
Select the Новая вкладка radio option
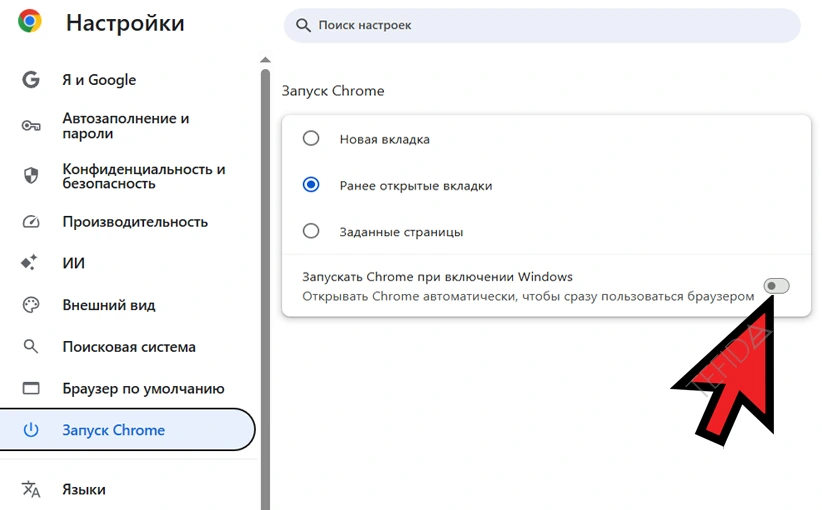[x=311, y=138]
